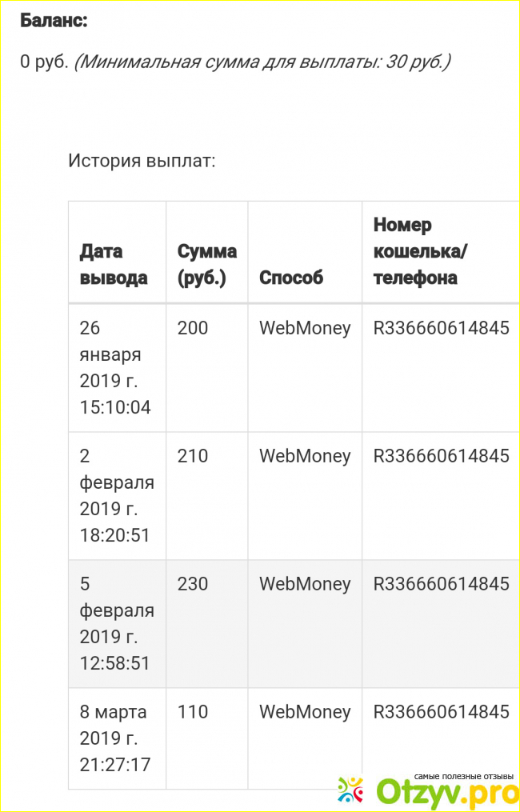Click the 26 января 2019 date cell

[115, 367]
